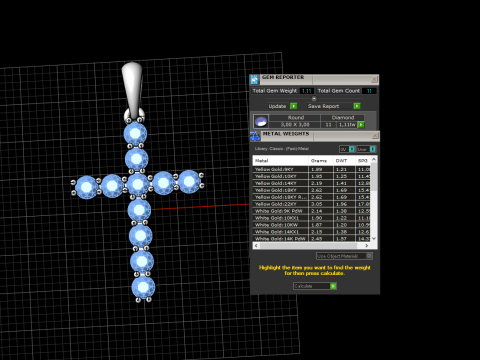Select the bottom gem of the cross
The image size is (480, 360).
click(x=143, y=287)
